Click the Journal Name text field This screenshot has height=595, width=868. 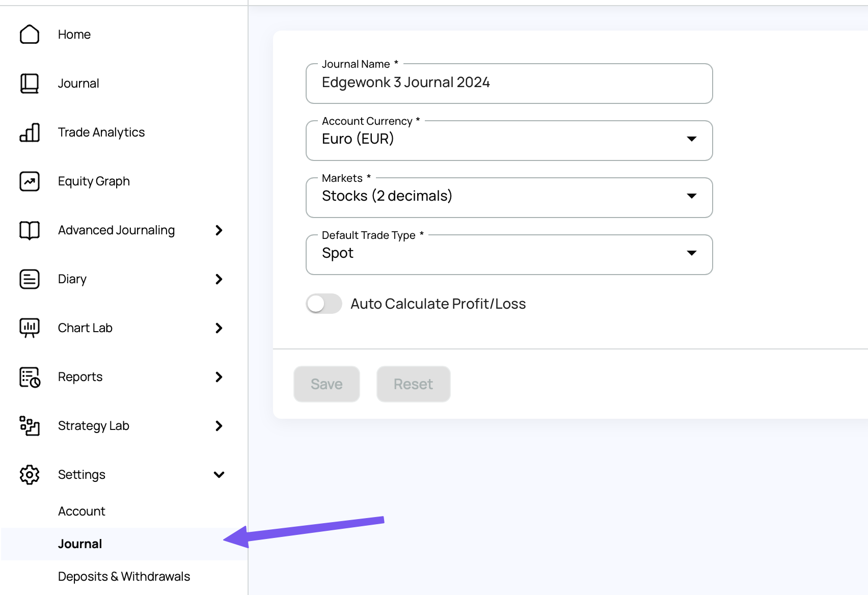pyautogui.click(x=509, y=83)
